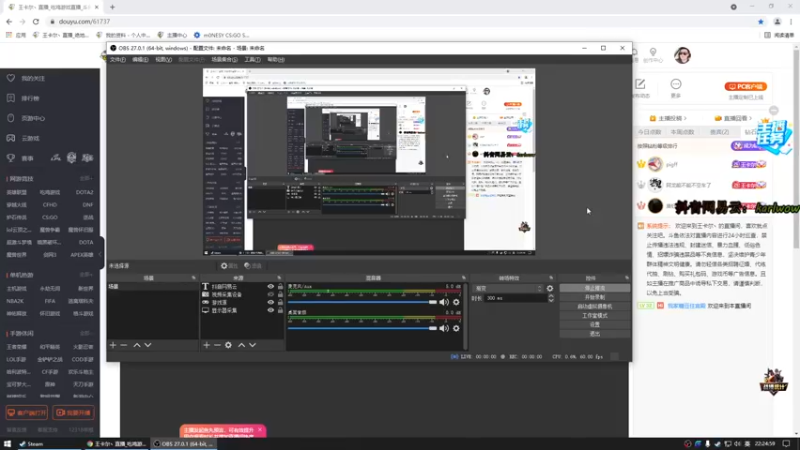Open Settings button in OBS controls

coord(594,325)
